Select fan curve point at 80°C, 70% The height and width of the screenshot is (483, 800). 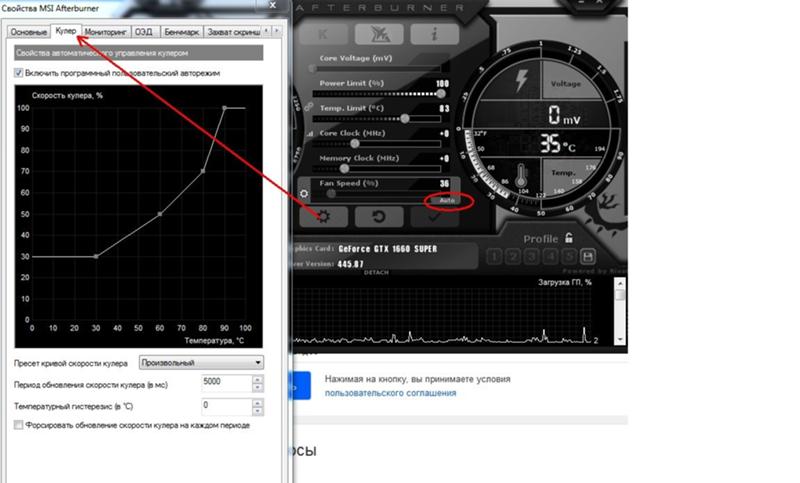tap(203, 171)
